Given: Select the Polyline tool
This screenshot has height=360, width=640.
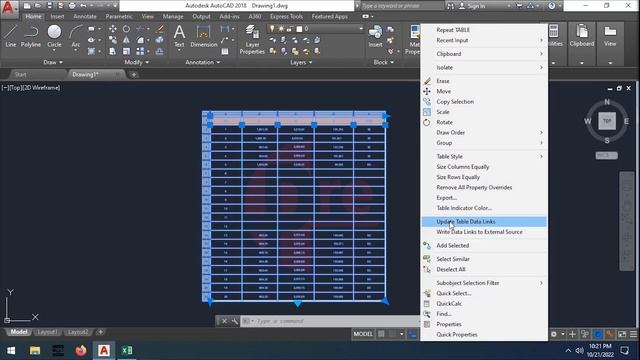Looking at the screenshot, I should [x=31, y=36].
